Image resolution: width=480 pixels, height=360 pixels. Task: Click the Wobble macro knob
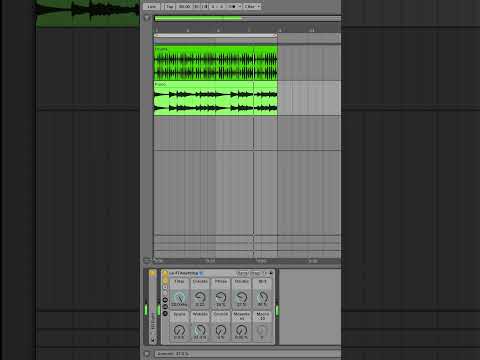pyautogui.click(x=200, y=330)
